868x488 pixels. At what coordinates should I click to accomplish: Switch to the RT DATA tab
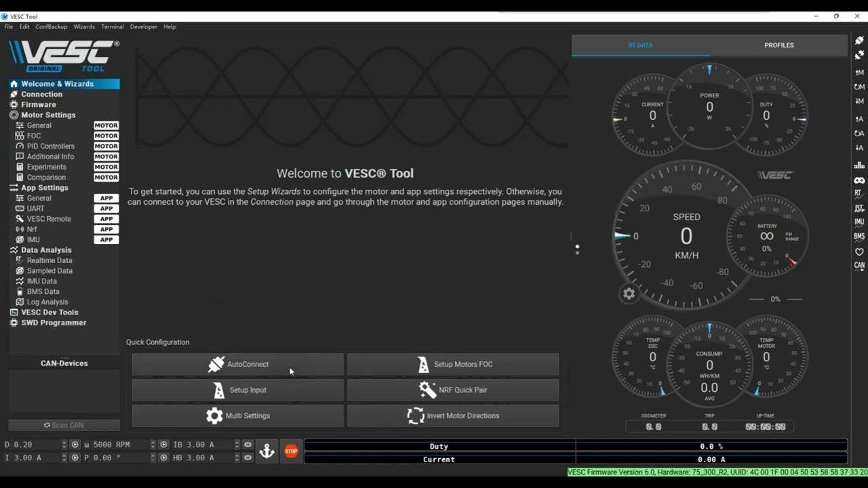point(640,45)
